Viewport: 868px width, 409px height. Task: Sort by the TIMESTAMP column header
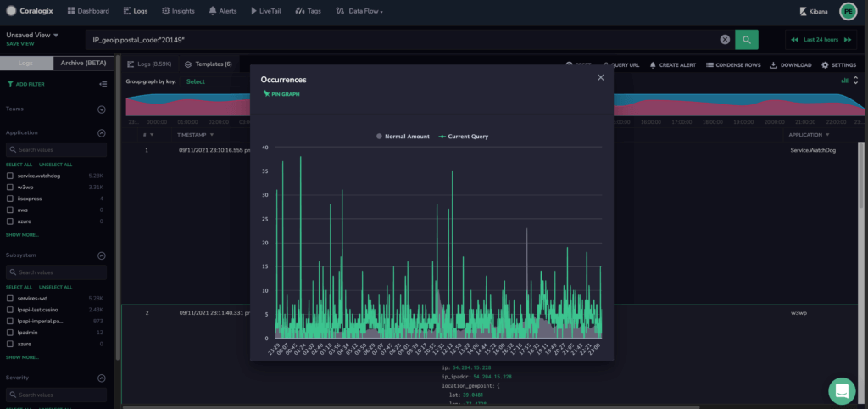coord(196,135)
